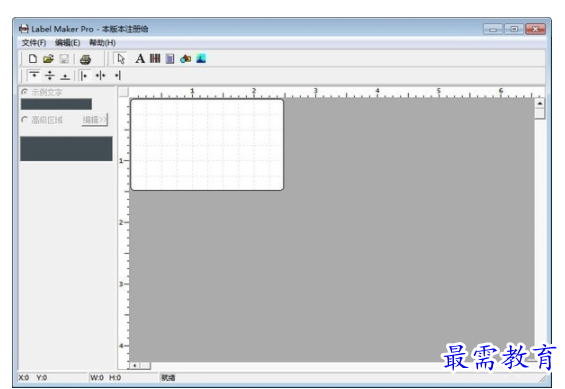This screenshot has width=565, height=389.
Task: Click the white label canvas
Action: (207, 144)
